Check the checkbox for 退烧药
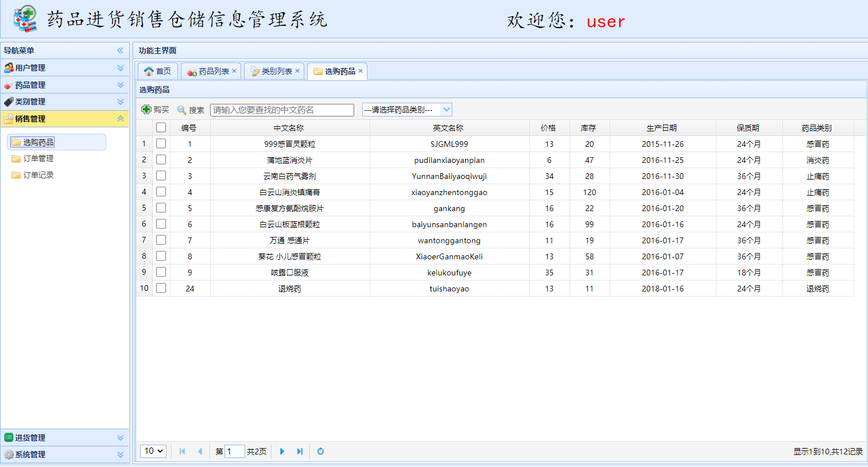The image size is (868, 467). click(x=161, y=288)
